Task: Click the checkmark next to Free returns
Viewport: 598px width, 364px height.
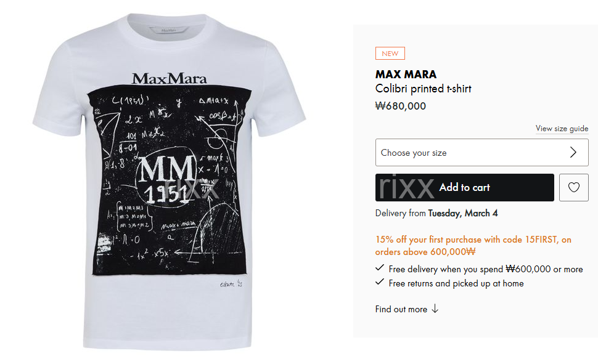Action: [x=380, y=282]
